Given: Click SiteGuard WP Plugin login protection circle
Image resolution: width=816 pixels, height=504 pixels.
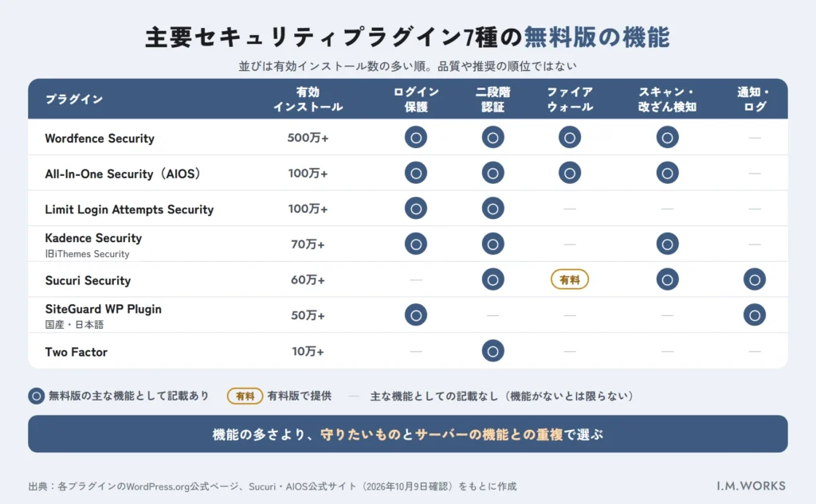Looking at the screenshot, I should (416, 315).
